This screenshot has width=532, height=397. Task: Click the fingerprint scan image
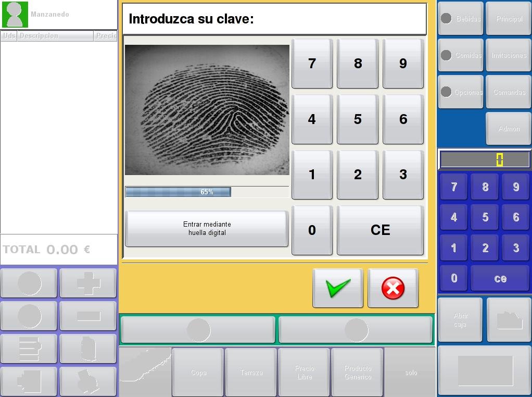point(207,110)
